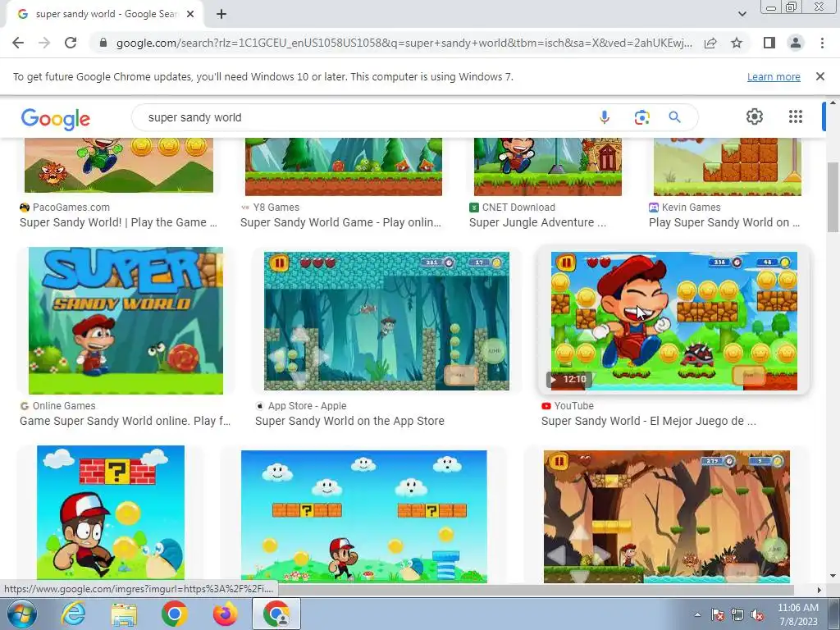Open a new browser tab
The height and width of the screenshot is (630, 840).
221,15
